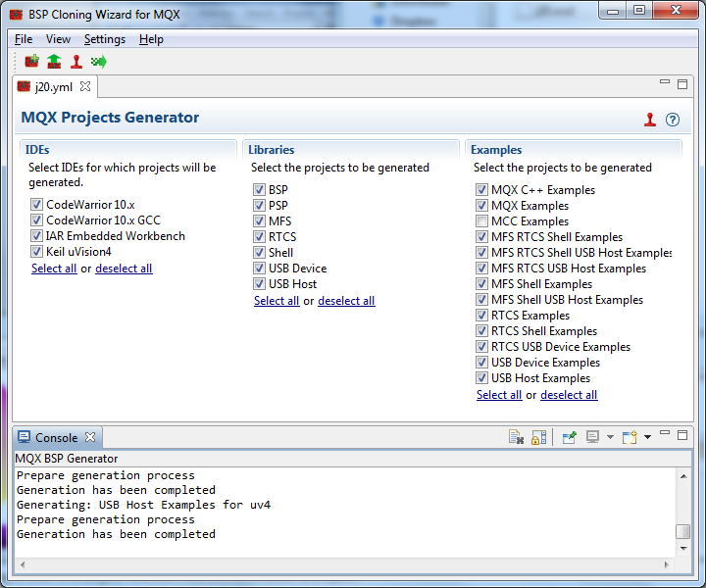This screenshot has width=706, height=588.
Task: Click console line 'Generating: USB Host Examples for uv4'
Action: point(143,505)
